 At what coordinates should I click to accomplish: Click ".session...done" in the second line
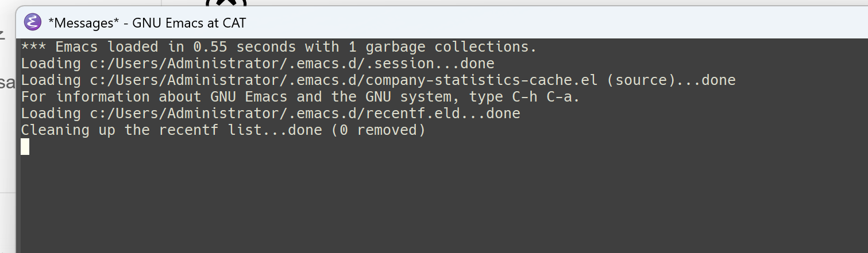pyautogui.click(x=430, y=63)
